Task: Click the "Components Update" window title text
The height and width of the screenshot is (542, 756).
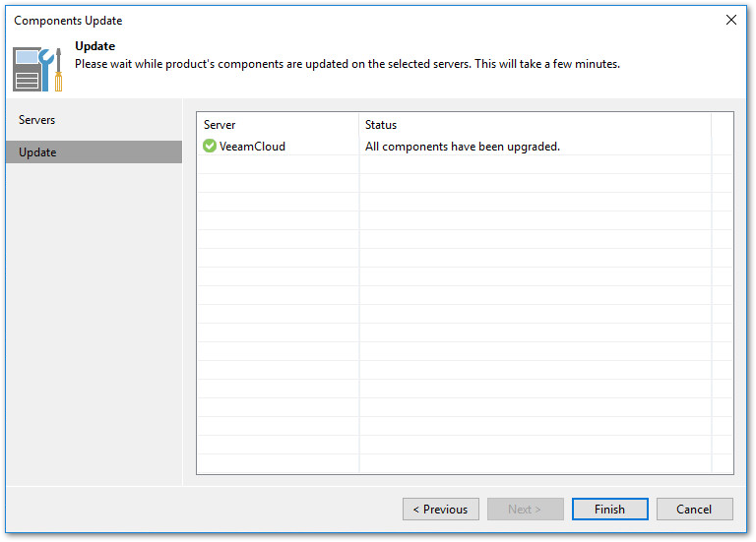Action: point(68,21)
